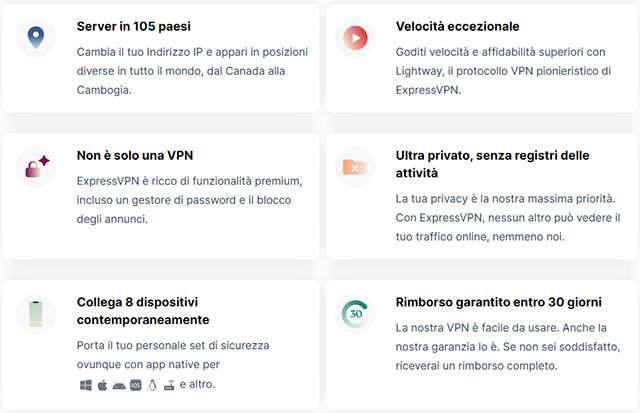Viewport: 640px width, 413px height.
Task: Click the red speed play icon
Action: 355,38
